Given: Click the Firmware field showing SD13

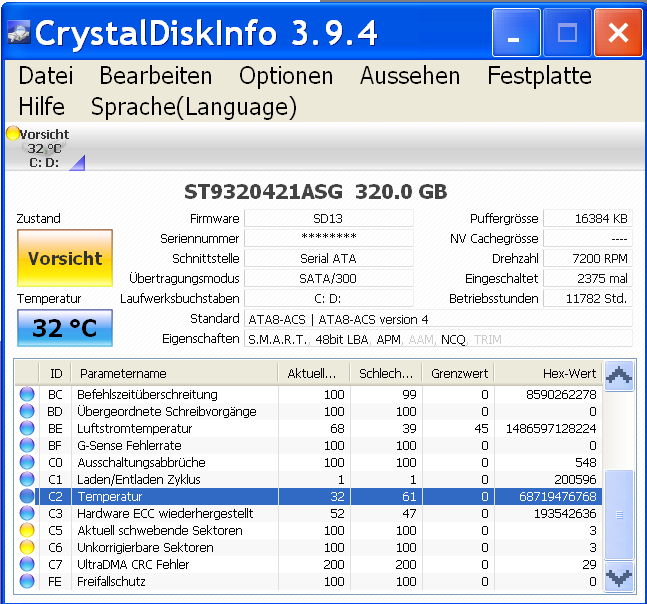Looking at the screenshot, I should pyautogui.click(x=329, y=218).
